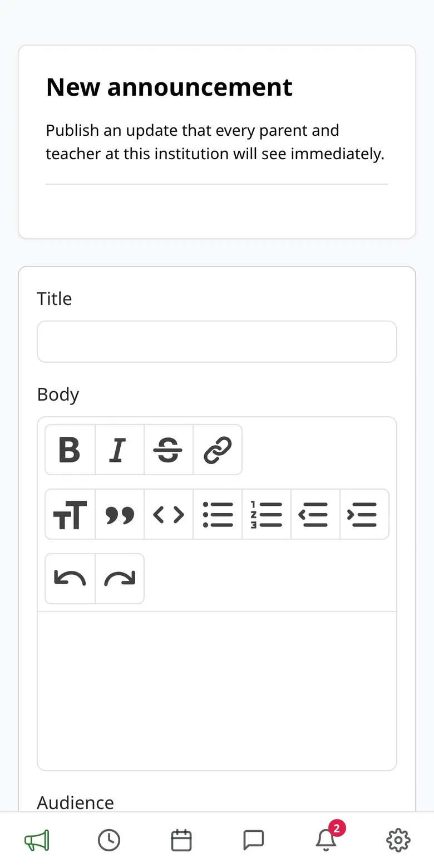The image size is (434, 868).
Task: Apply italic formatting
Action: point(120,450)
